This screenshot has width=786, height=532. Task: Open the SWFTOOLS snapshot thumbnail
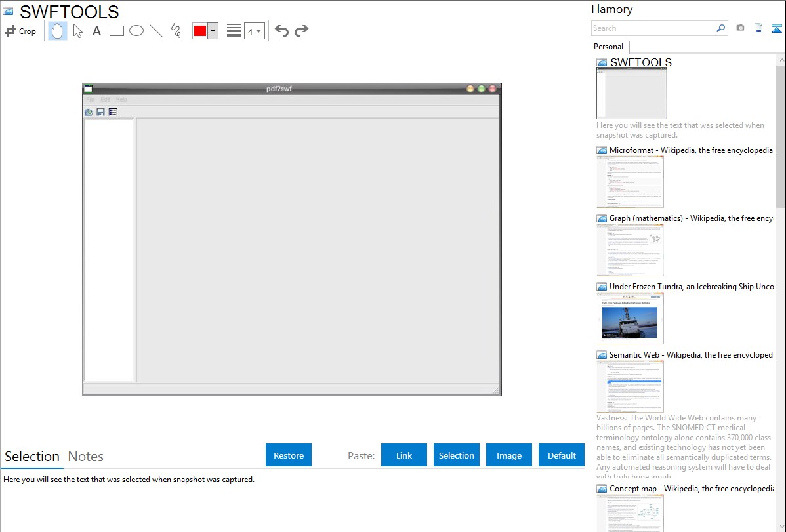(632, 93)
